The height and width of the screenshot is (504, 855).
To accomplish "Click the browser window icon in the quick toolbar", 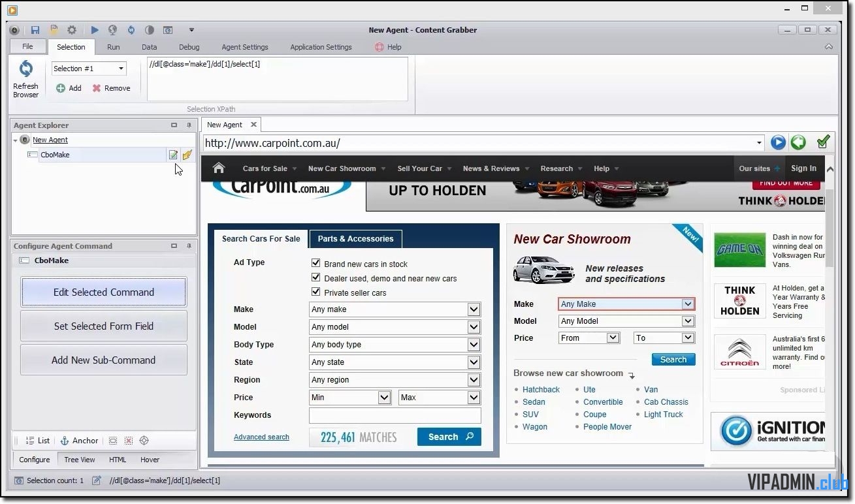I will click(168, 30).
